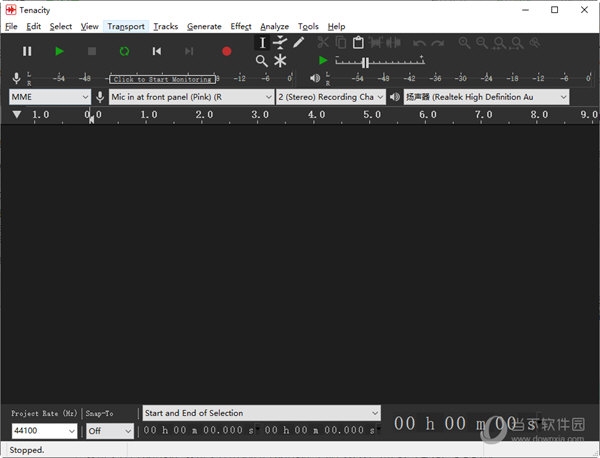Viewport: 600px width, 458px height.
Task: Click the 5.0 mark on timeline ruler
Action: point(372,114)
